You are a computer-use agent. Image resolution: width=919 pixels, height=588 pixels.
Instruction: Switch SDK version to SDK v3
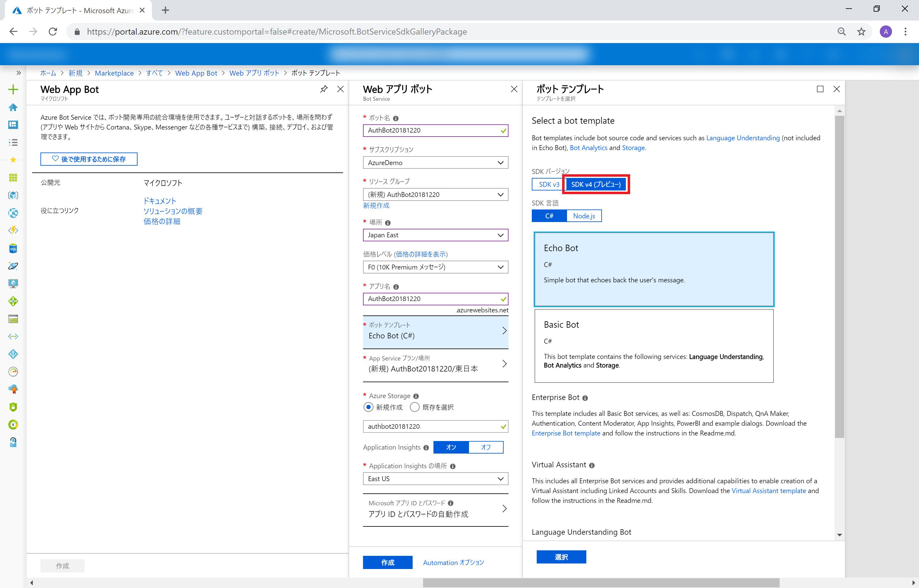(x=547, y=184)
